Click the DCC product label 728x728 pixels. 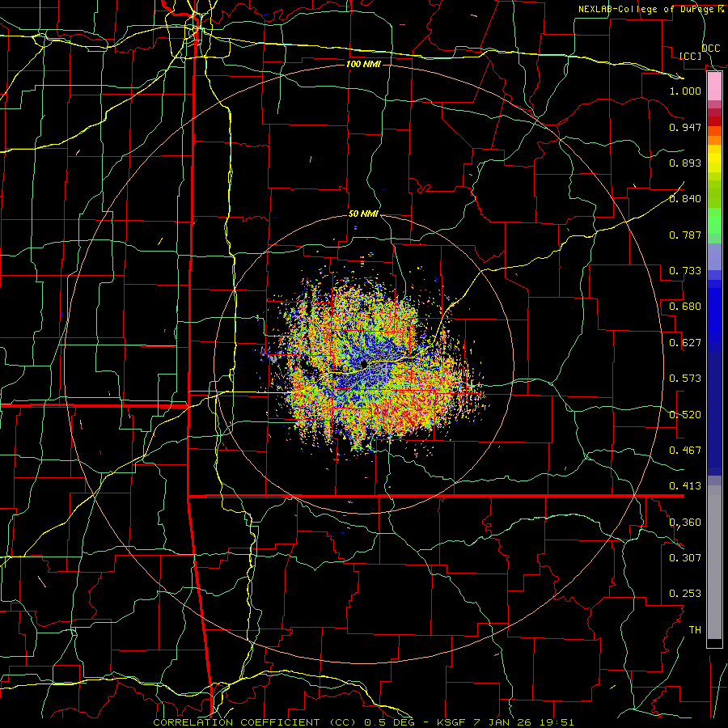pyautogui.click(x=710, y=49)
